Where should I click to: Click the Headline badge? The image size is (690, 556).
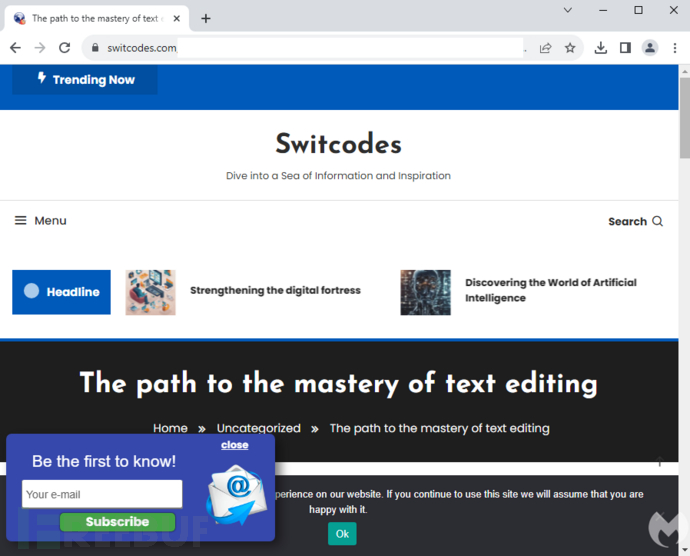[61, 292]
